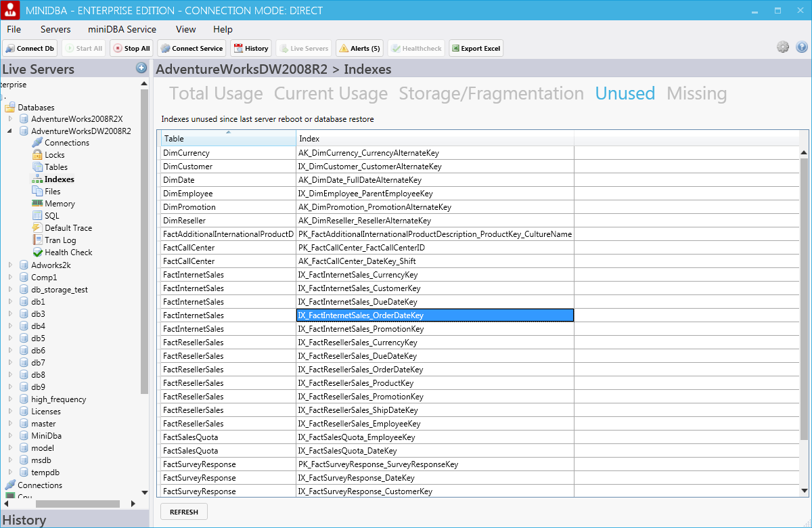812x528 pixels.
Task: Expand the master database node
Action: [10, 424]
